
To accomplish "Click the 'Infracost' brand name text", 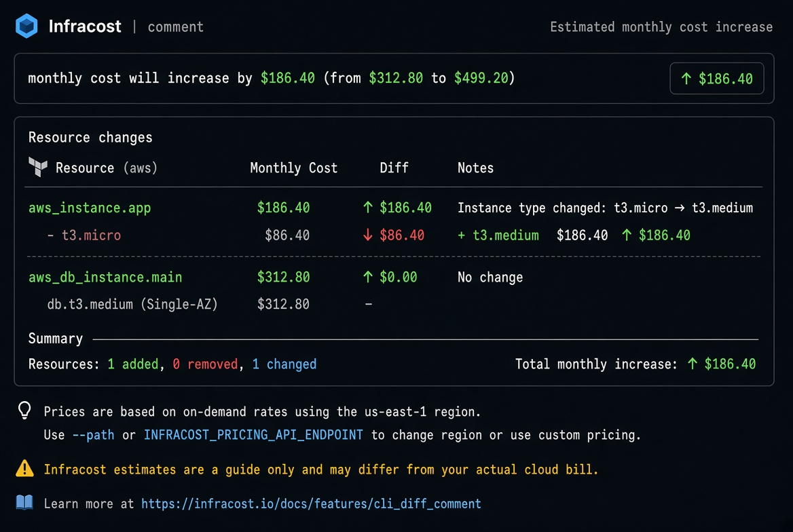I will point(85,26).
